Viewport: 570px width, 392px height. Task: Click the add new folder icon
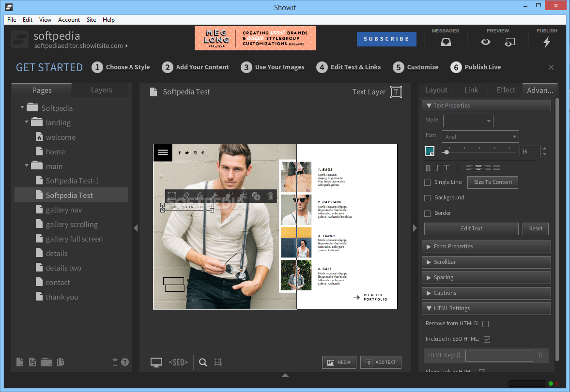[x=46, y=362]
